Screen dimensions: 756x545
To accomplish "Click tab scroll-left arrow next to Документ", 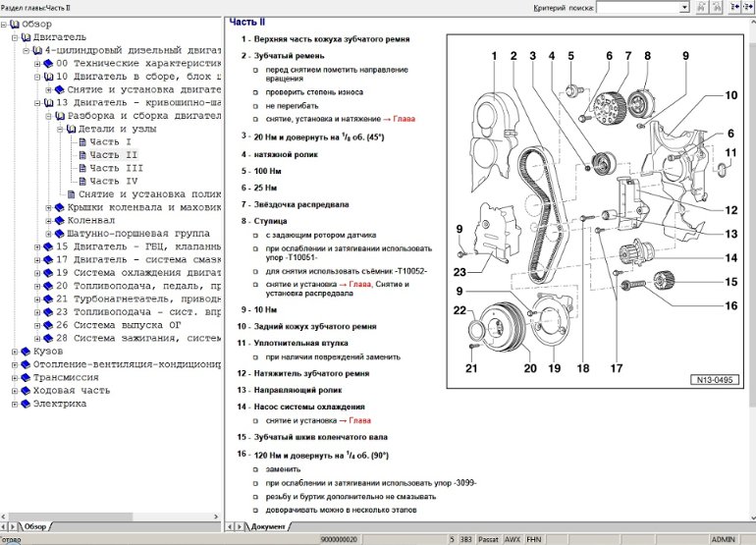I will point(230,526).
